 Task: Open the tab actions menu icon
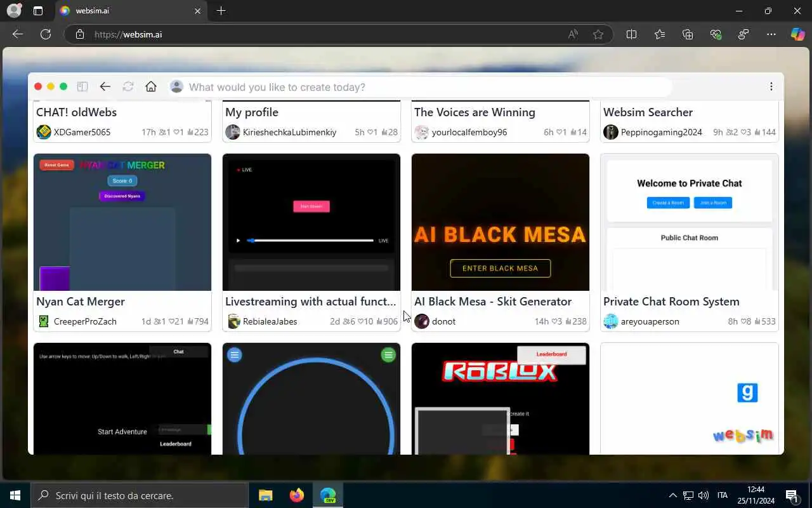click(x=38, y=11)
